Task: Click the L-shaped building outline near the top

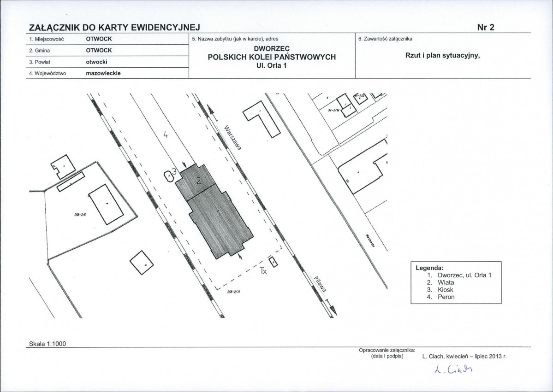Action: pos(262,119)
